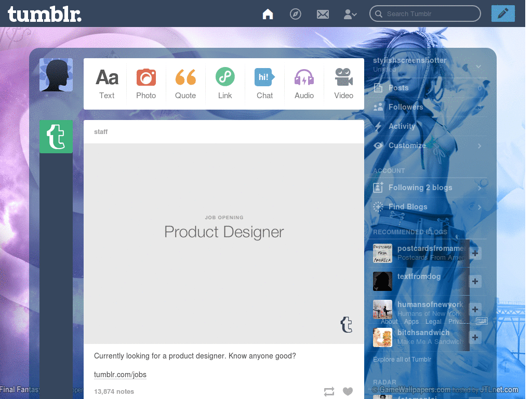532x399 pixels.
Task: Open the Apps footer link
Action: point(411,321)
